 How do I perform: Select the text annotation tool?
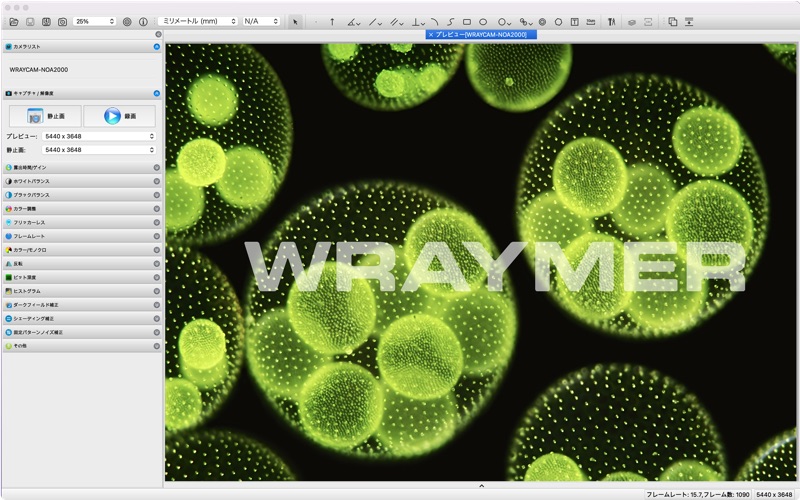pyautogui.click(x=574, y=21)
